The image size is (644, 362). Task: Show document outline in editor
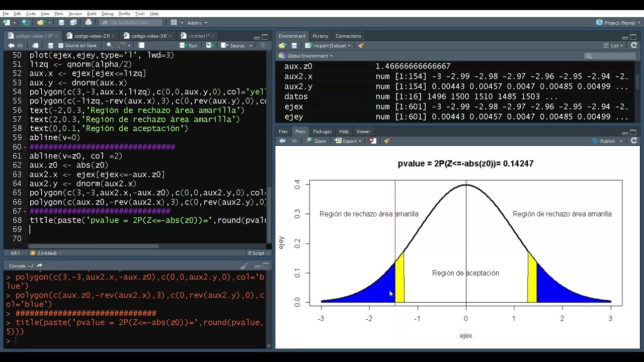pyautogui.click(x=262, y=46)
